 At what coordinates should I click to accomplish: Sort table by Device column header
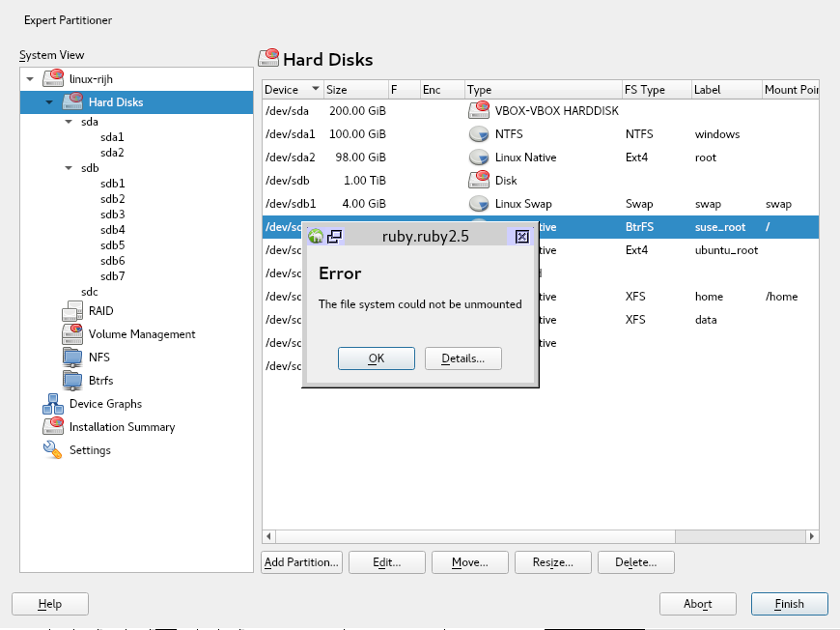click(x=292, y=90)
